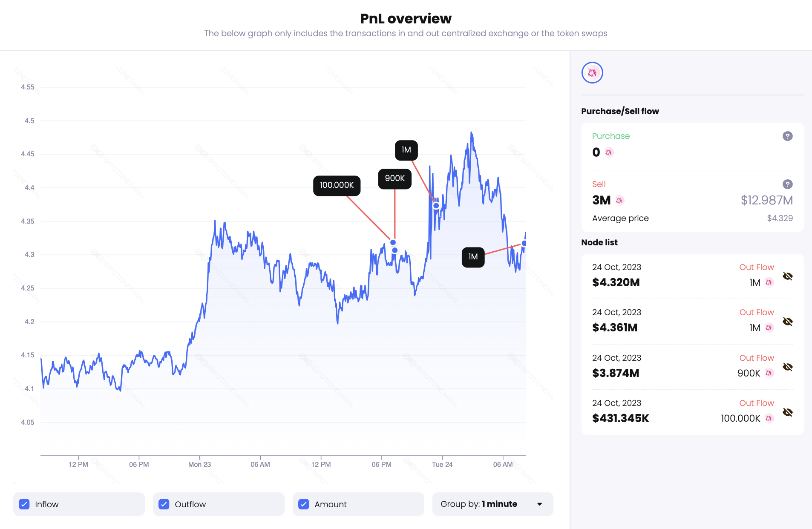812x529 pixels.
Task: Disable the Amount checkbox
Action: point(304,504)
